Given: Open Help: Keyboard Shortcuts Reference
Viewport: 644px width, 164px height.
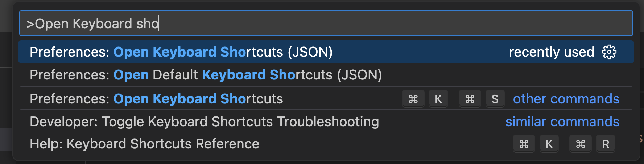Looking at the screenshot, I should (326, 144).
